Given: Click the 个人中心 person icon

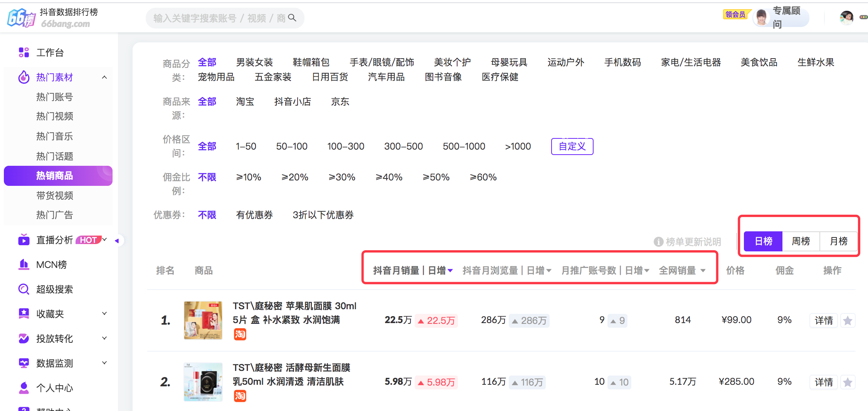Looking at the screenshot, I should click(24, 388).
